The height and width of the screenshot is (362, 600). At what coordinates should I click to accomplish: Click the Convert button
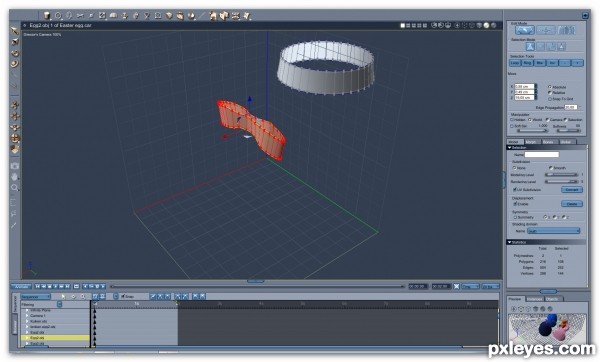(572, 190)
